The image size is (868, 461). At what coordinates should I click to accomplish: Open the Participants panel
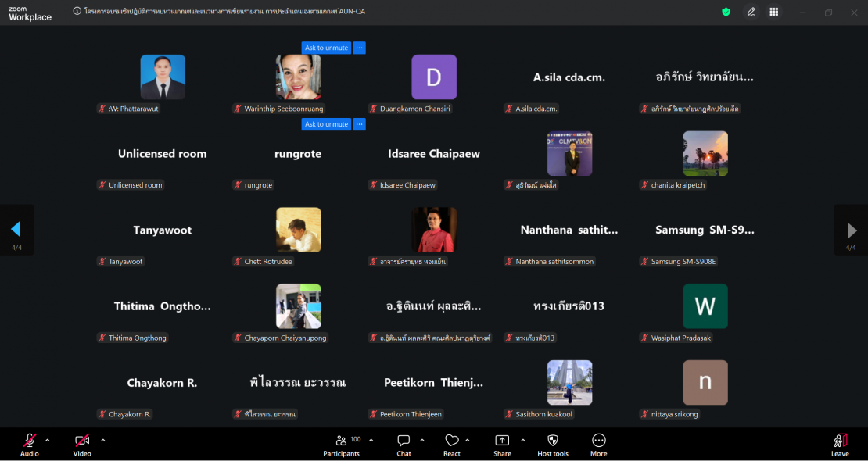click(x=342, y=445)
